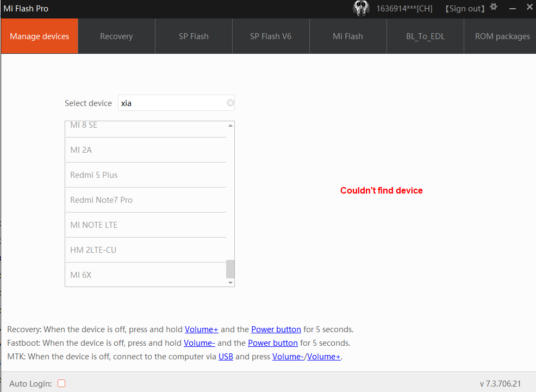536x392 pixels.
Task: Click the Volume- link in Fastboot instructions
Action: click(200, 343)
